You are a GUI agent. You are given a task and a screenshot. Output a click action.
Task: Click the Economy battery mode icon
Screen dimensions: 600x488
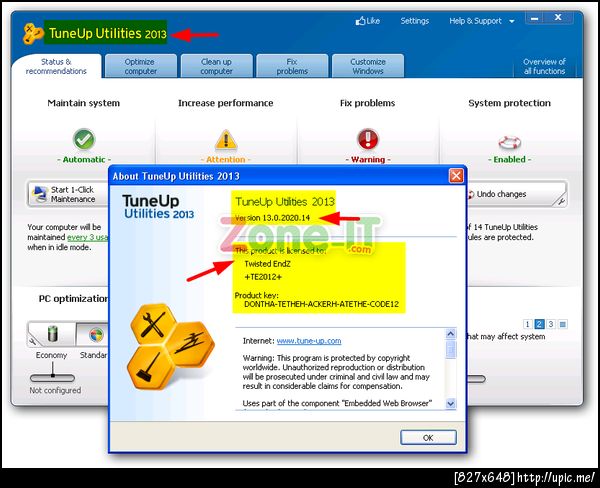point(52,333)
